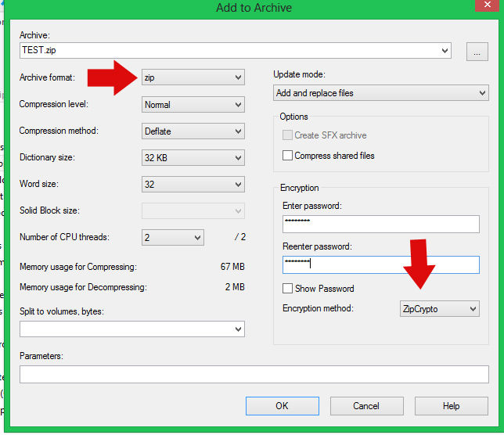The width and height of the screenshot is (504, 435).
Task: Open the Archive format dropdown
Action: pyautogui.click(x=193, y=77)
